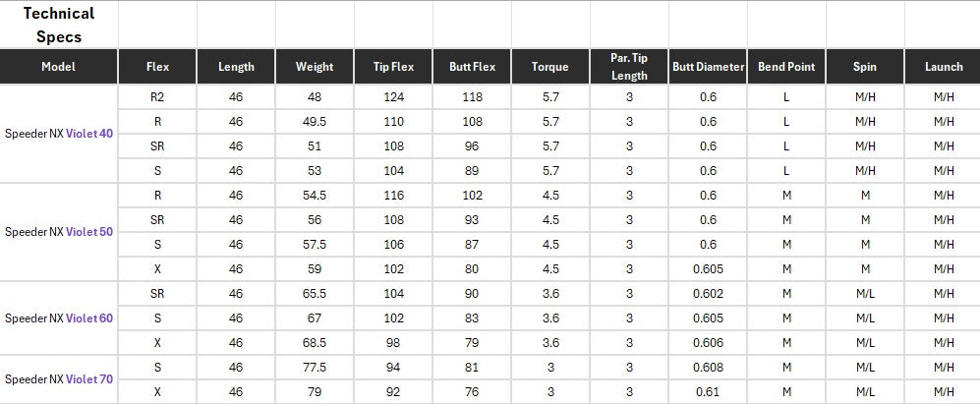Screen dimensions: 980x404
Task: Select the tip flex cell reading 124
Action: pos(393,97)
